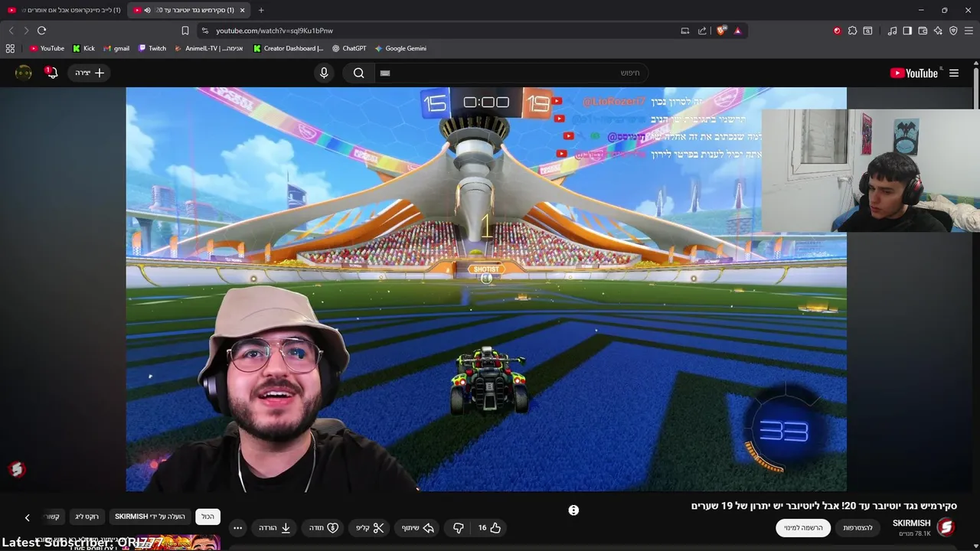980x551 pixels.
Task: Like the video with thumbs up
Action: pos(489,528)
